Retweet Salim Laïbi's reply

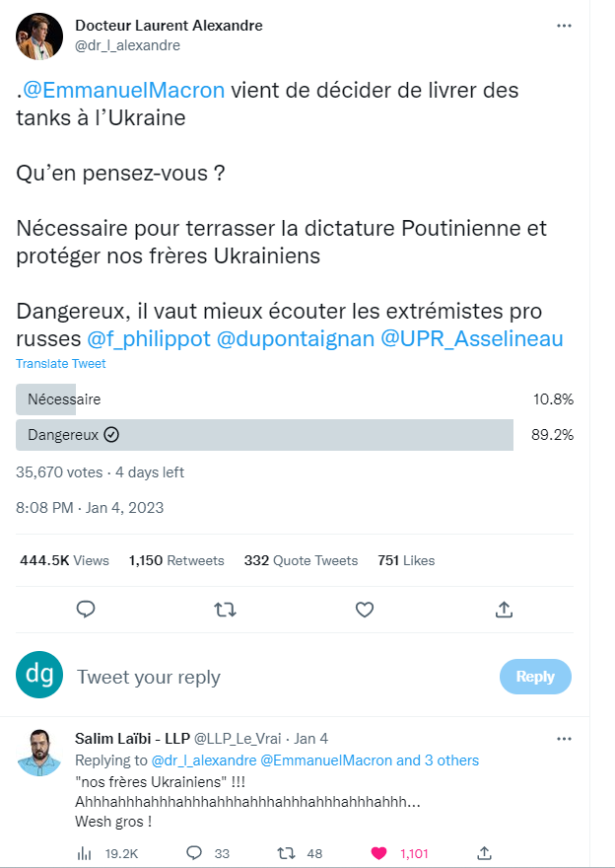click(x=287, y=852)
